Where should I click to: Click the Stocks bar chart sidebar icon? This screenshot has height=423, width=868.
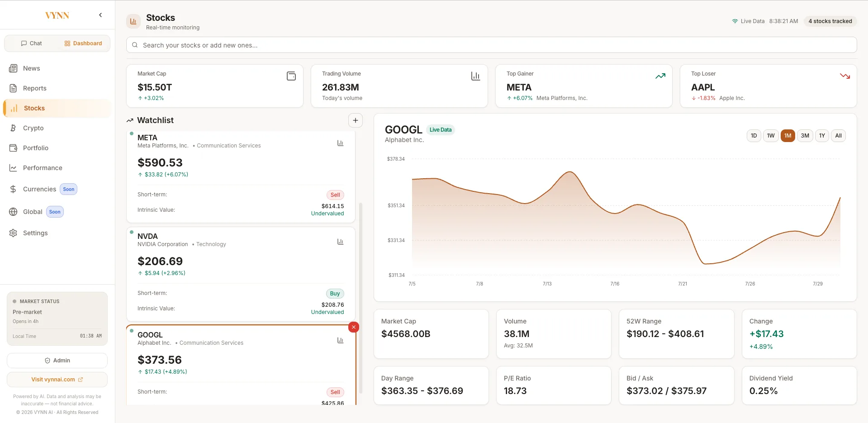pyautogui.click(x=14, y=108)
